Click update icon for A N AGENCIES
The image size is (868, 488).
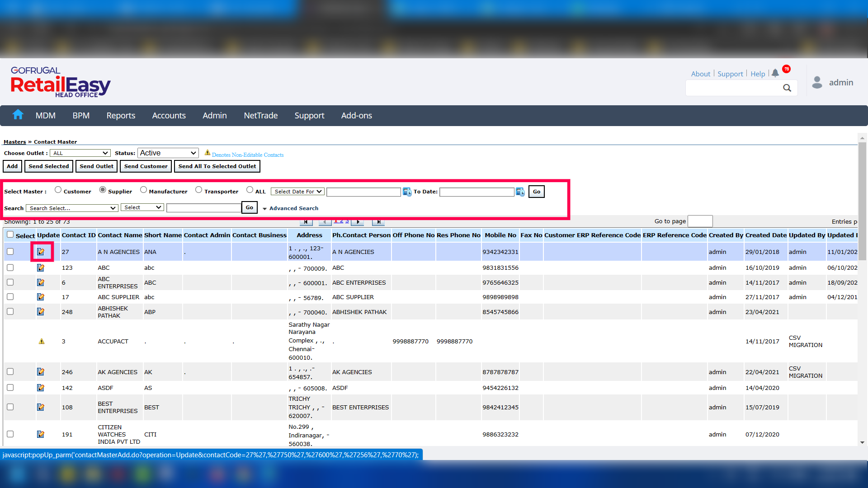coord(41,252)
